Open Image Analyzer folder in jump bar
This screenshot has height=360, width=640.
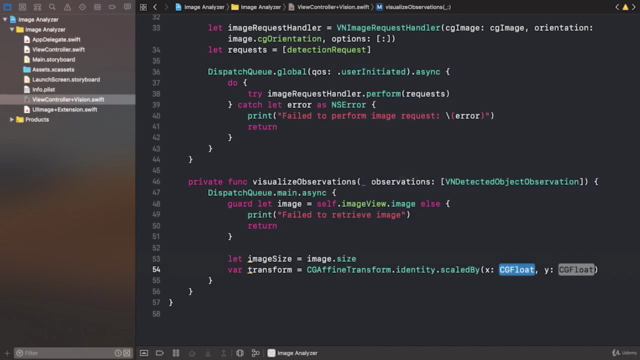[x=256, y=7]
